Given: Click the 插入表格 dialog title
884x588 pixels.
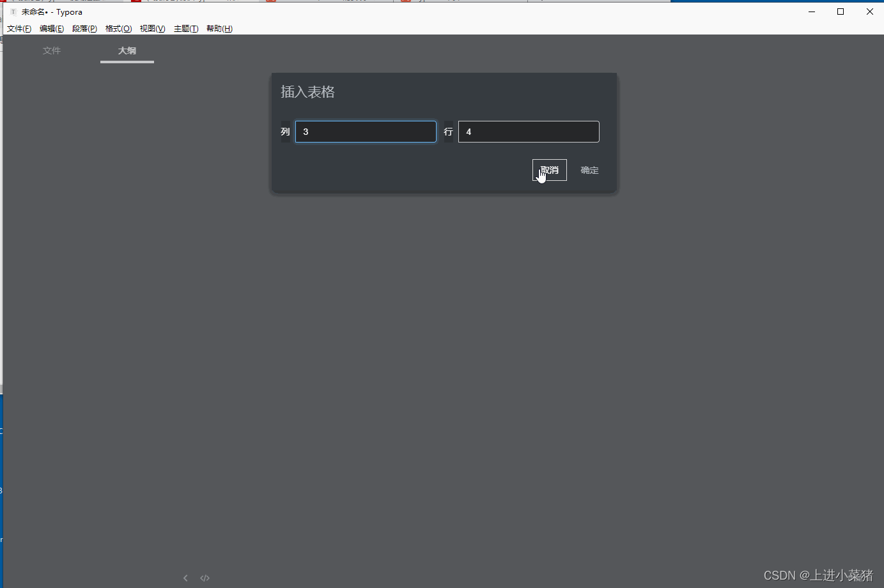Looking at the screenshot, I should 307,92.
